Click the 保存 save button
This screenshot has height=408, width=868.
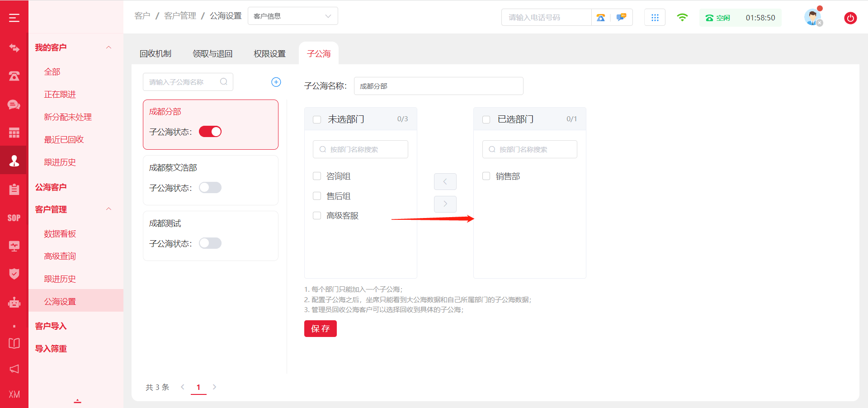coord(321,328)
